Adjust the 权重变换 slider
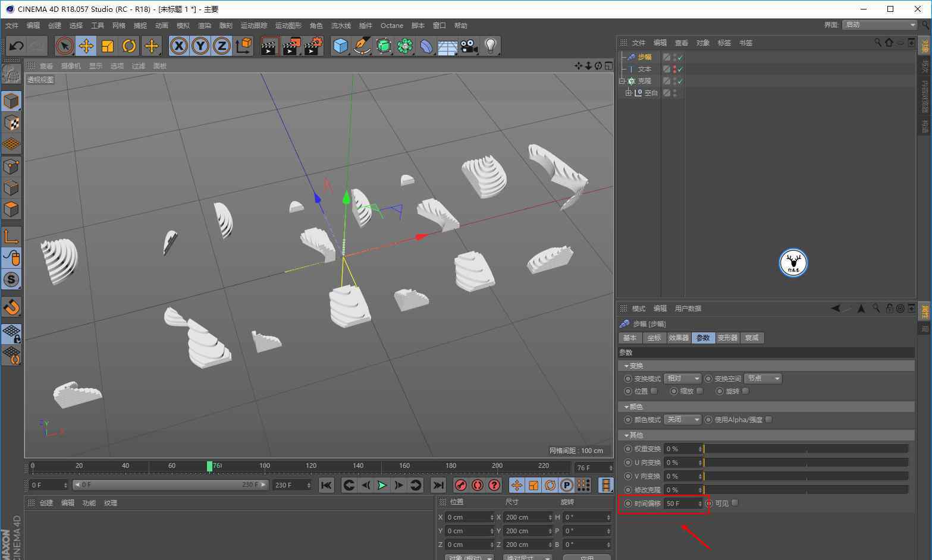 coord(806,449)
